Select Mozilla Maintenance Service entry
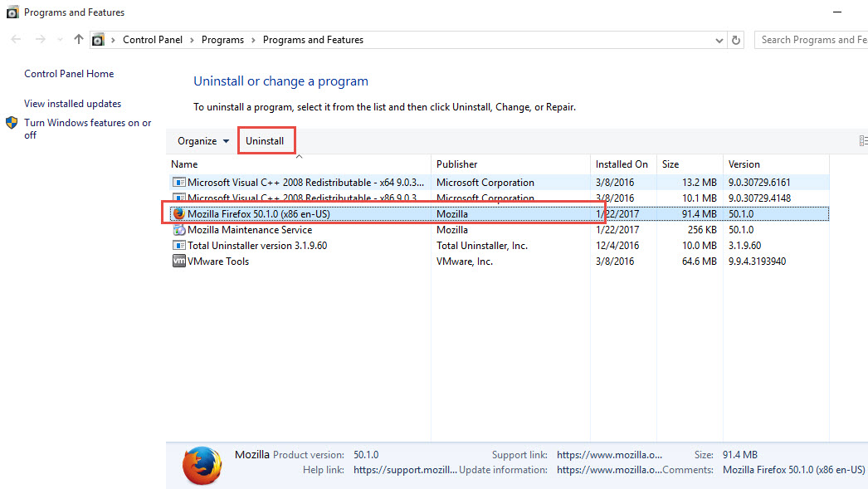 pos(500,230)
